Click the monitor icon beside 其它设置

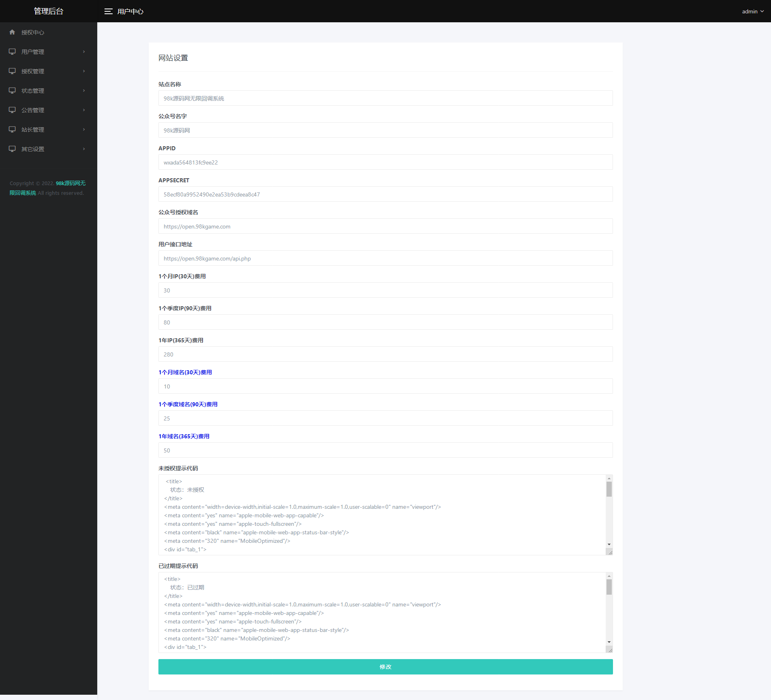pos(12,149)
